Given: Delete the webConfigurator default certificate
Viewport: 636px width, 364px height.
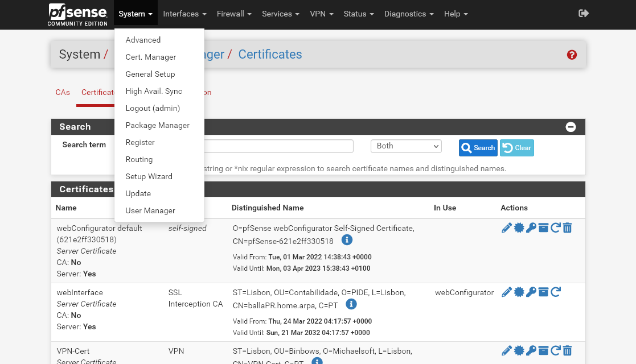Looking at the screenshot, I should click(567, 228).
